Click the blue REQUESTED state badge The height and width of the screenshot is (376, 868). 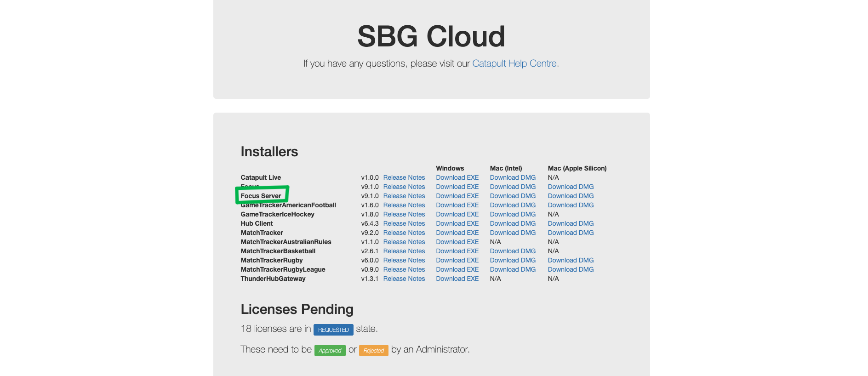tap(333, 330)
